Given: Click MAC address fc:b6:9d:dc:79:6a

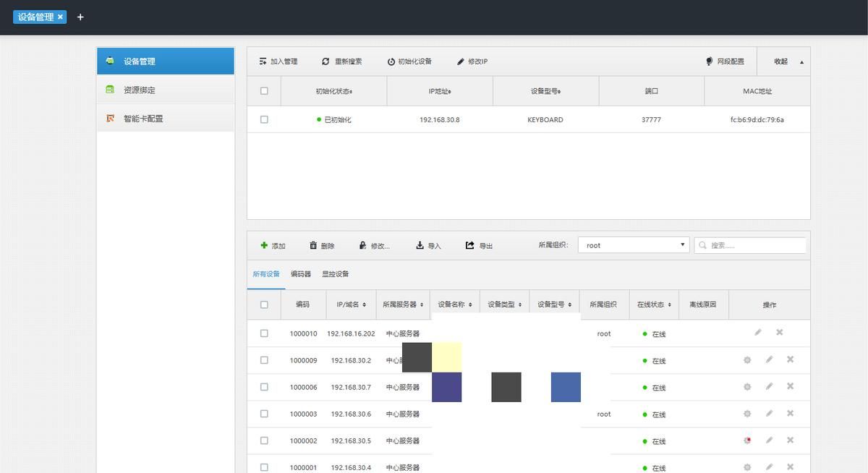Looking at the screenshot, I should pyautogui.click(x=757, y=119).
